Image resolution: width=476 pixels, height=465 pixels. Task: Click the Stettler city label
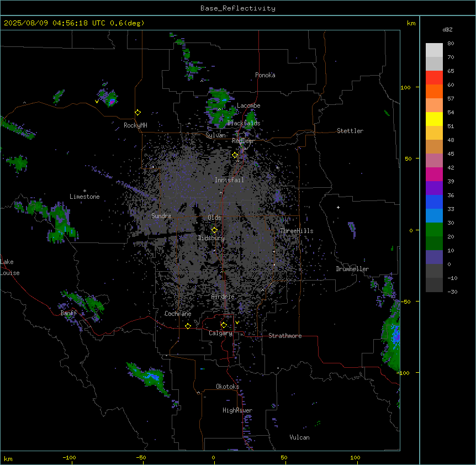[350, 131]
